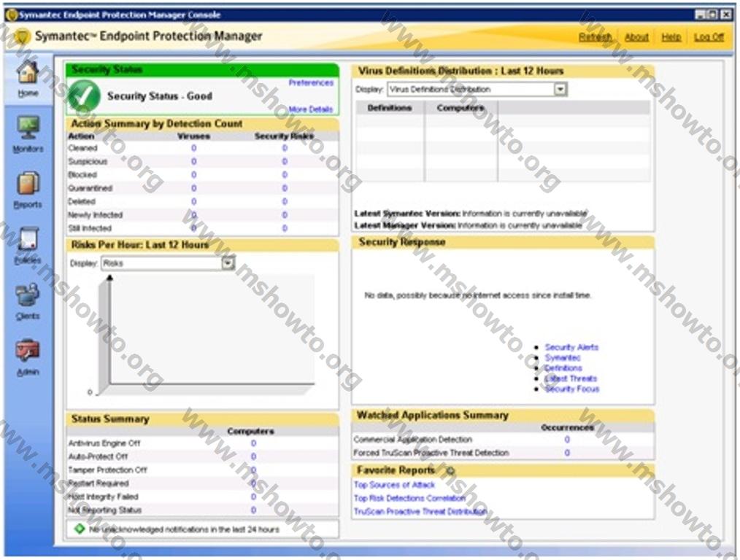
Task: Open the Definitions link in Security Response
Action: (x=563, y=368)
